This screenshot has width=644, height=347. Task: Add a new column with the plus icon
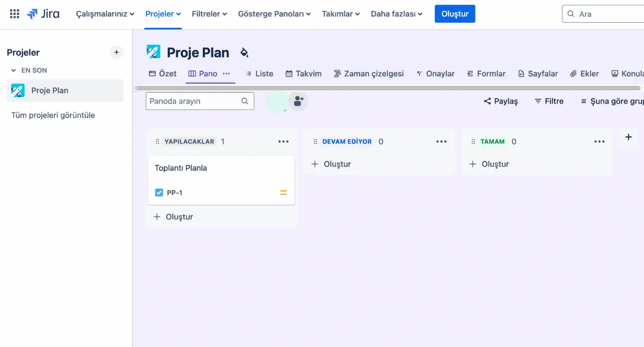pyautogui.click(x=628, y=137)
